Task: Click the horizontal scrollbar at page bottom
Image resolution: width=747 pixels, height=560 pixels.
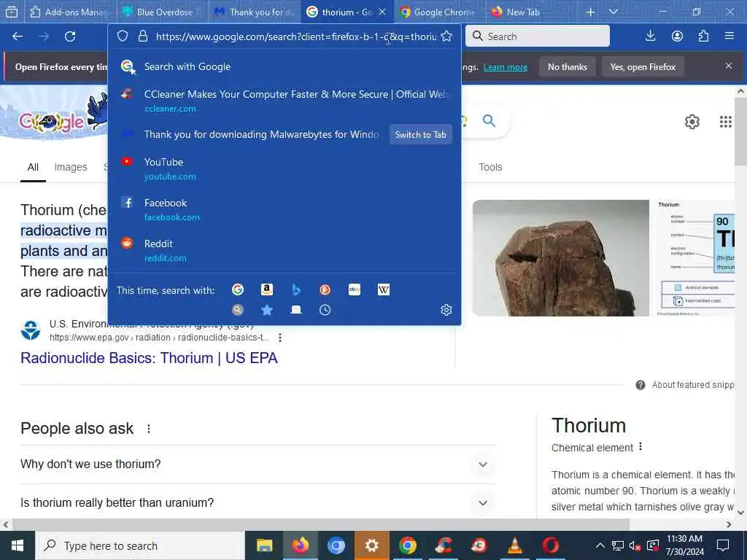Action: [x=321, y=524]
